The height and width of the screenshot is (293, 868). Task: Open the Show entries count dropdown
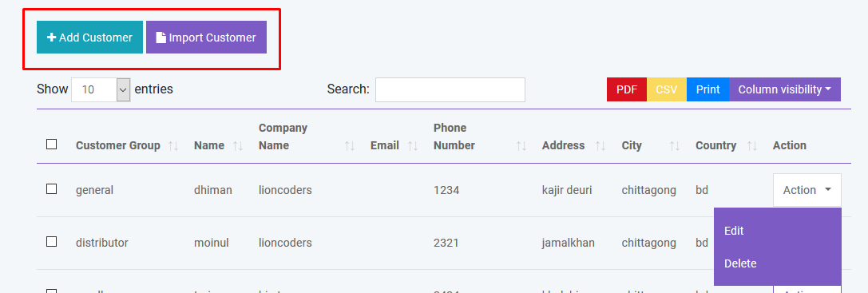click(101, 89)
